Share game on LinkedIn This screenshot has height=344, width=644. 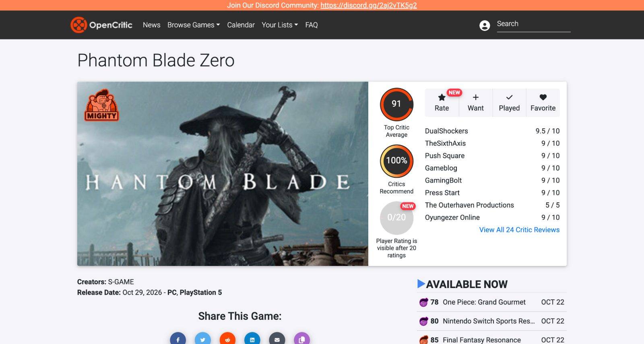pyautogui.click(x=252, y=340)
